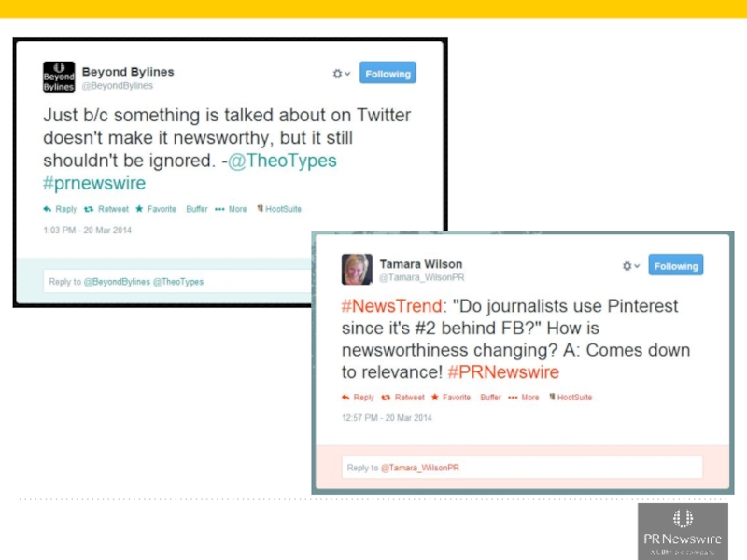Toggle Following button for Beyond Bylines

[388, 73]
